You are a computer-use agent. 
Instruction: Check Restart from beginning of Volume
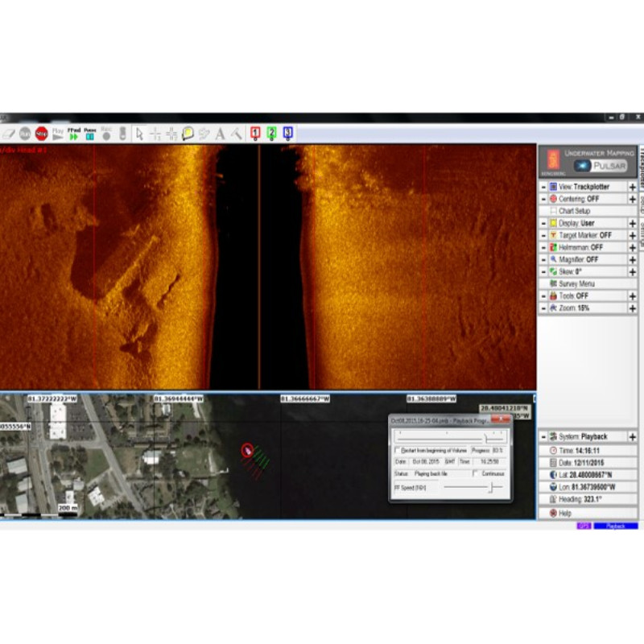(x=397, y=449)
